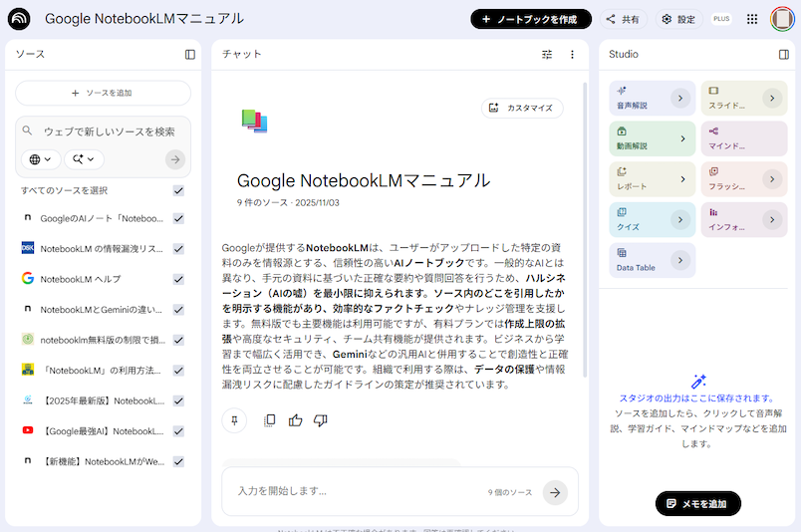Image resolution: width=801 pixels, height=532 pixels.
Task: Expand クイズ options chevron
Action: coord(679,220)
